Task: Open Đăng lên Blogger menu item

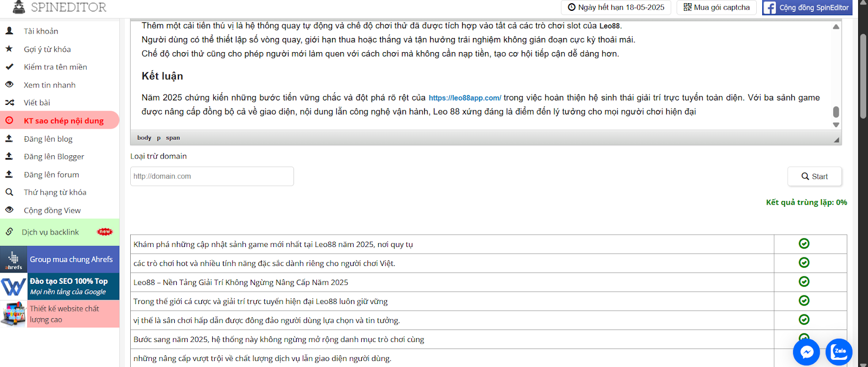Action: click(60, 156)
